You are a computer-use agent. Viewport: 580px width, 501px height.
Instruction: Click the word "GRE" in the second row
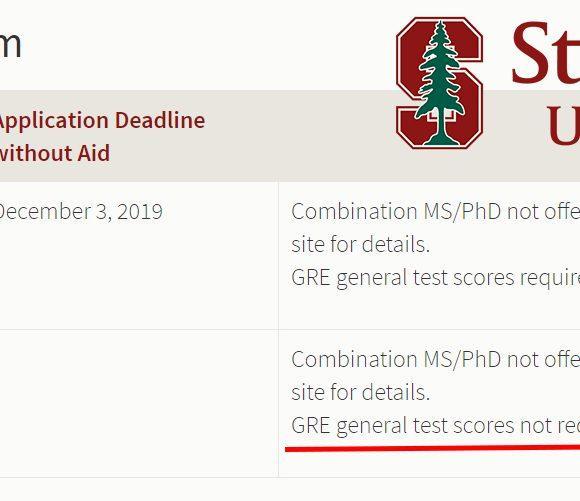tap(311, 425)
